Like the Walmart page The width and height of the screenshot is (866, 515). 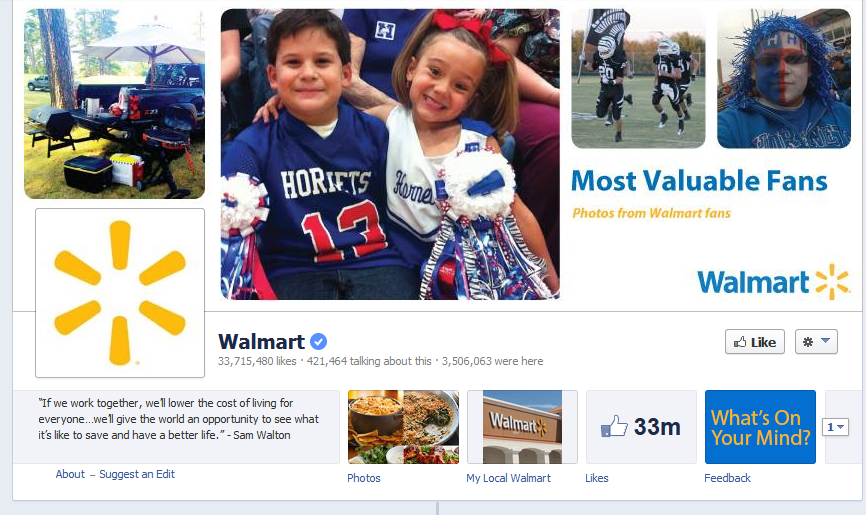754,342
